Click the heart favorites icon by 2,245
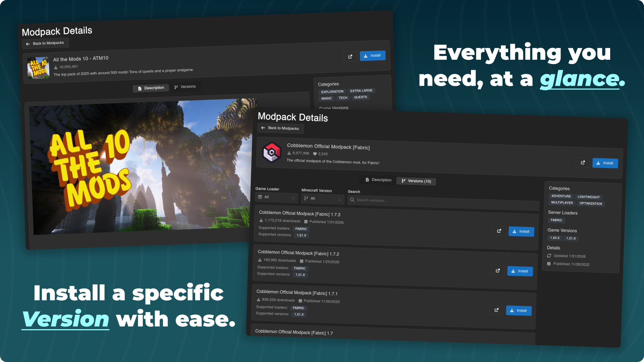This screenshot has height=362, width=644. coord(315,154)
